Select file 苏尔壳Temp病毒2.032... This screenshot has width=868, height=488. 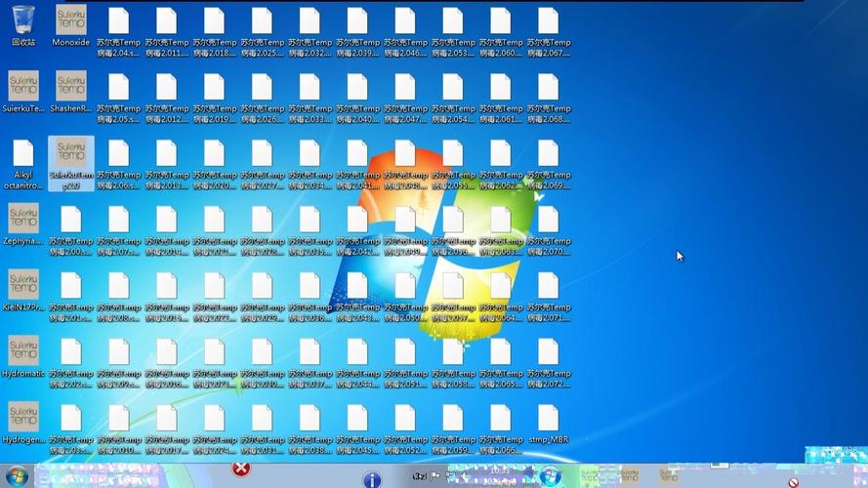[310, 32]
